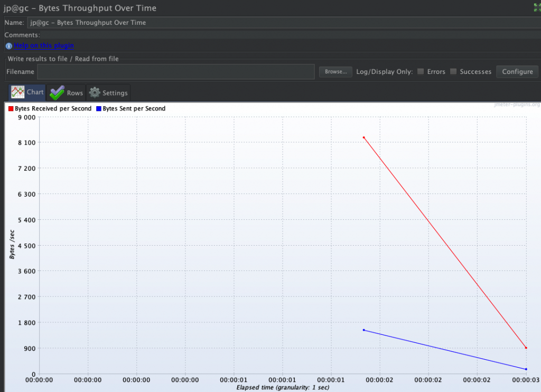This screenshot has height=392, width=541.
Task: Click the gear icon for Settings
Action: pos(95,92)
